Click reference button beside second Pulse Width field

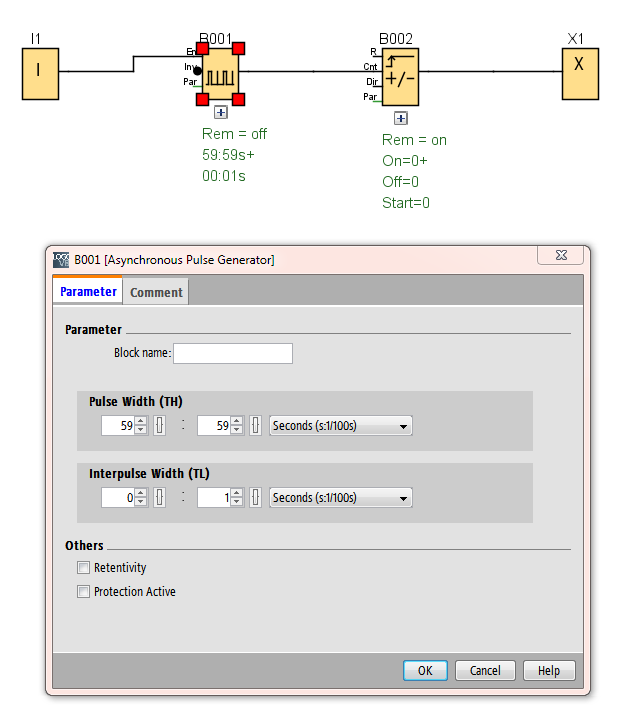[x=255, y=426]
